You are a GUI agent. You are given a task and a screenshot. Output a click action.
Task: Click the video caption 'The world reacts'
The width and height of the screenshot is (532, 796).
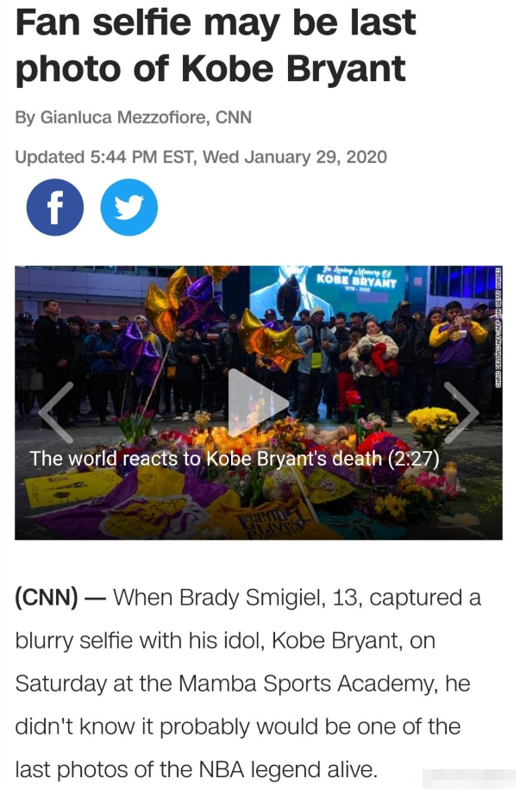[x=235, y=459]
